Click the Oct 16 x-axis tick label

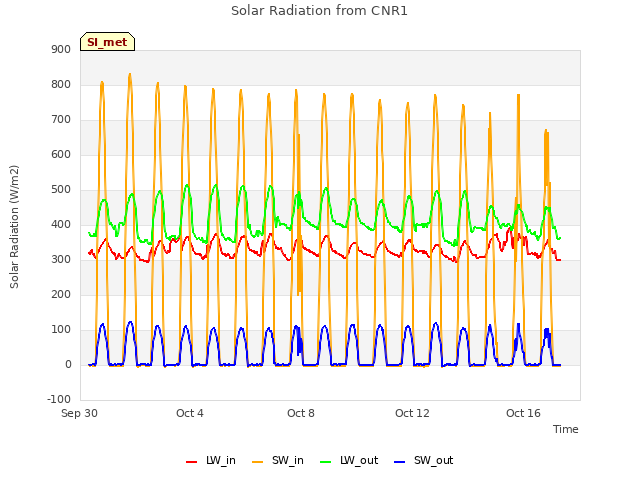(523, 413)
